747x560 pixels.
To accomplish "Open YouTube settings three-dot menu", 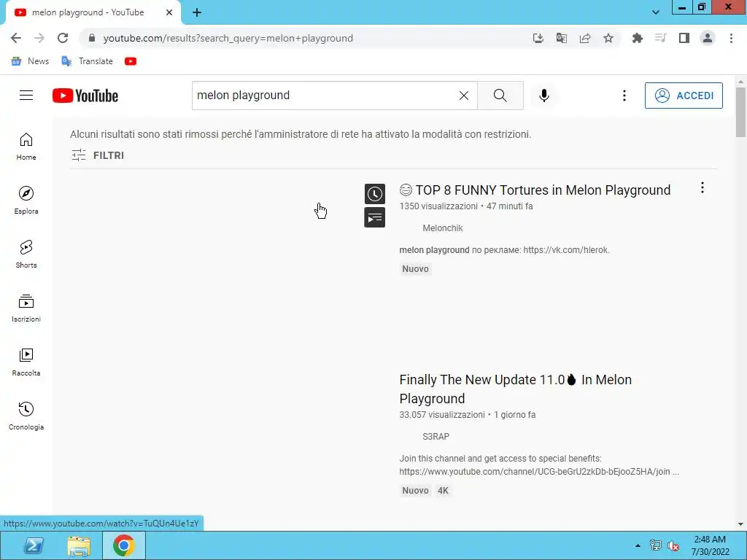I will click(x=624, y=96).
